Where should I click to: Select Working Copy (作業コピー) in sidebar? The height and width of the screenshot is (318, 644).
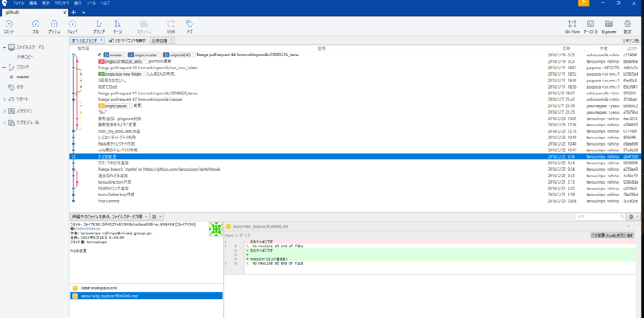(25, 56)
